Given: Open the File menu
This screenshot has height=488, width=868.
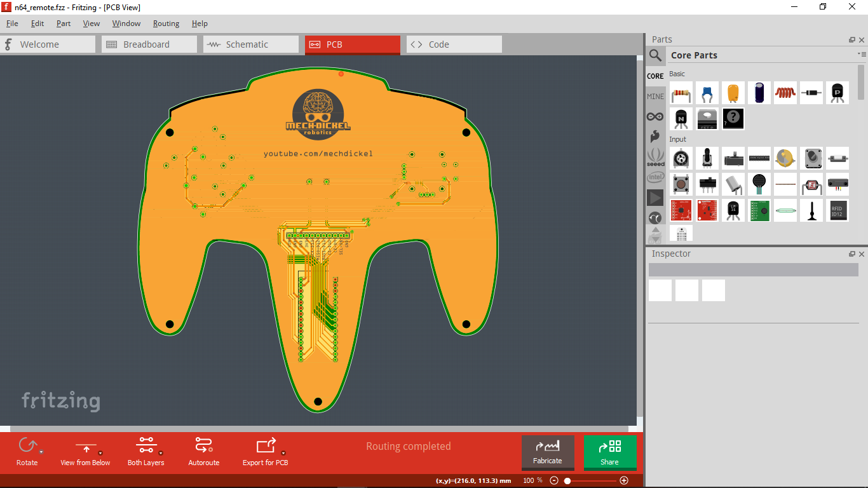Looking at the screenshot, I should tap(12, 24).
